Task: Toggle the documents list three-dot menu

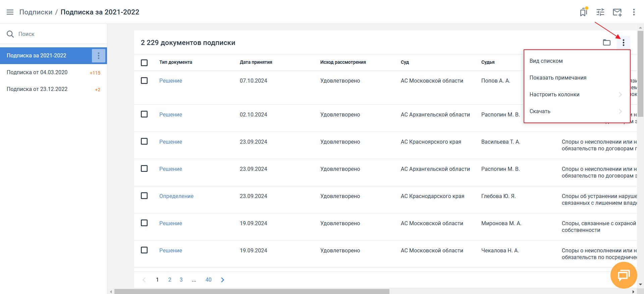Action: [x=624, y=43]
